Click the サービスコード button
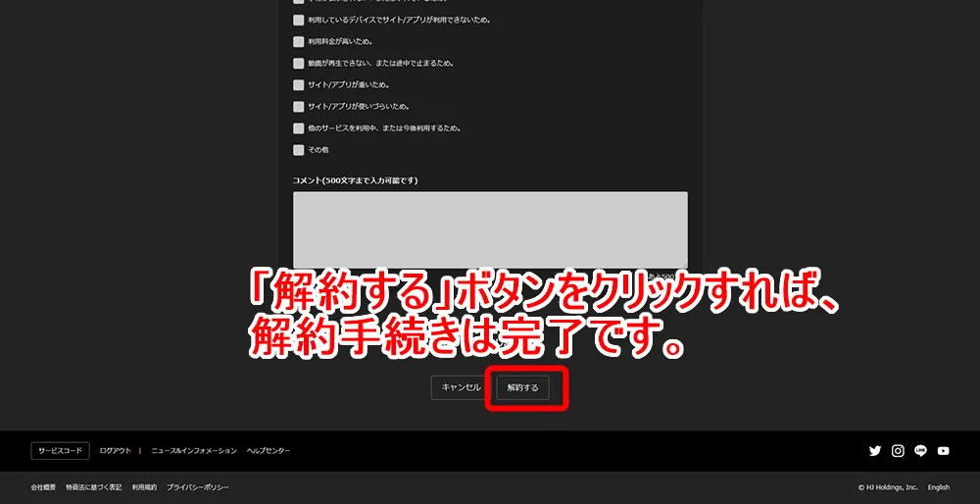The image size is (980, 504). 60,451
